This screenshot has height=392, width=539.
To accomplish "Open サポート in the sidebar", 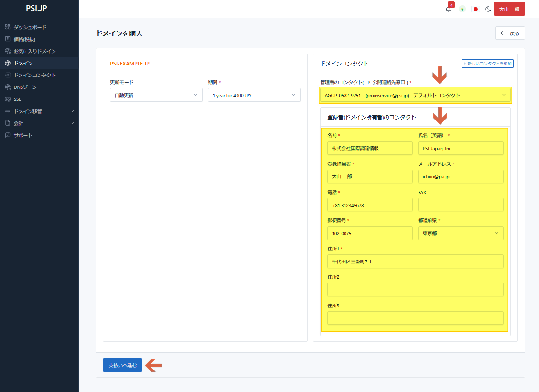I will (23, 135).
